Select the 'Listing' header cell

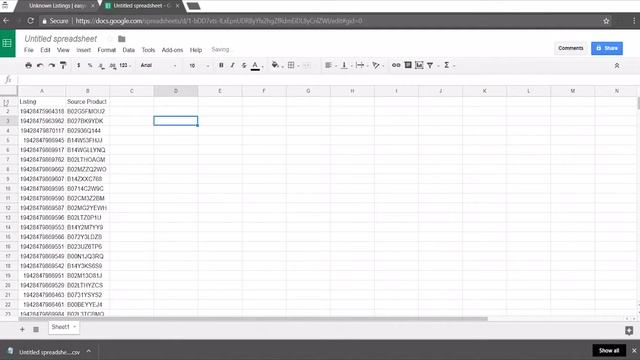42,102
